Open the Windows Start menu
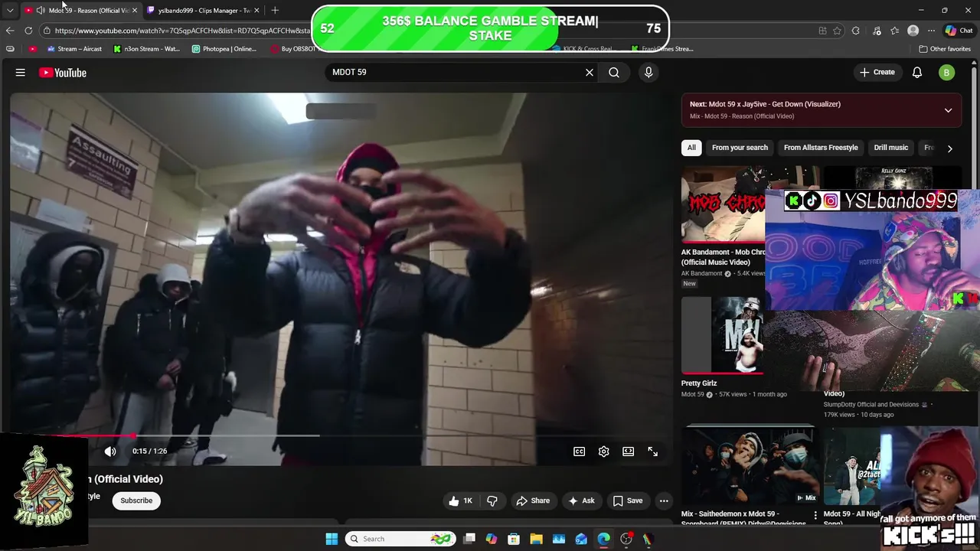Image resolution: width=980 pixels, height=551 pixels. 332,539
